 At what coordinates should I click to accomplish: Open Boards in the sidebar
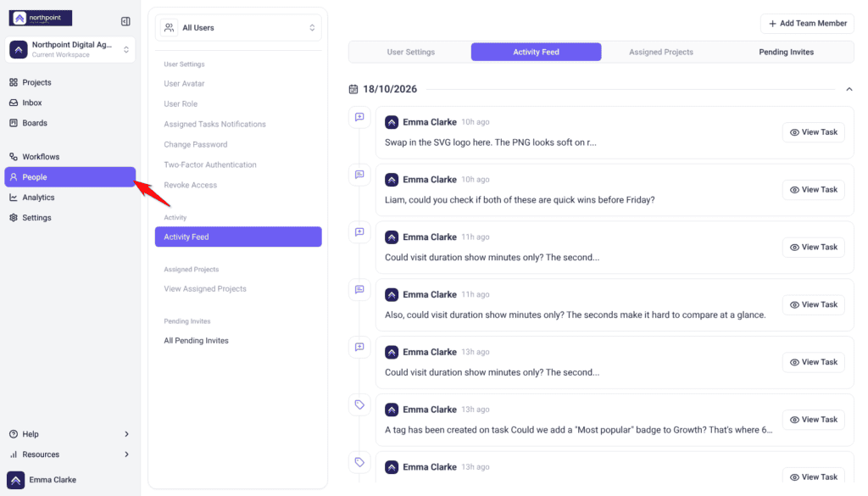coord(70,123)
